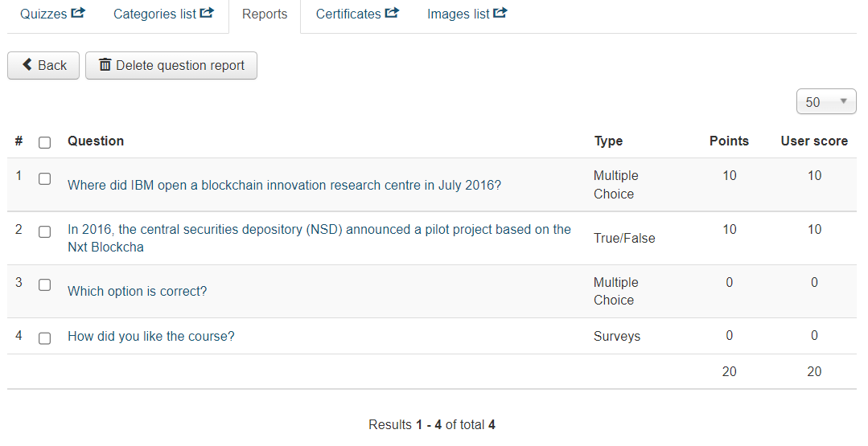Tick the select-all checkbox in the table header
Image resolution: width=868 pixels, height=446 pixels.
pyautogui.click(x=45, y=142)
